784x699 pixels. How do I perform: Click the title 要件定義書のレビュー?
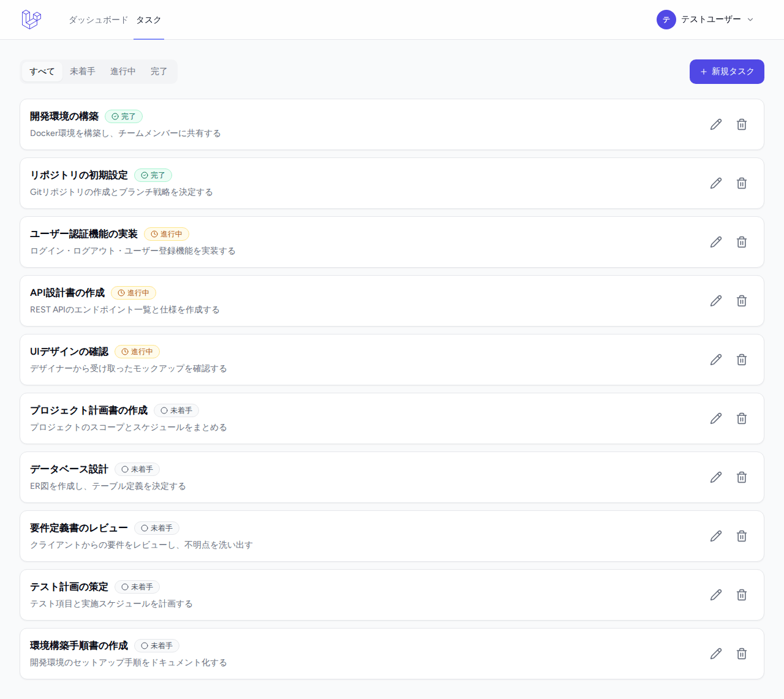coord(79,528)
